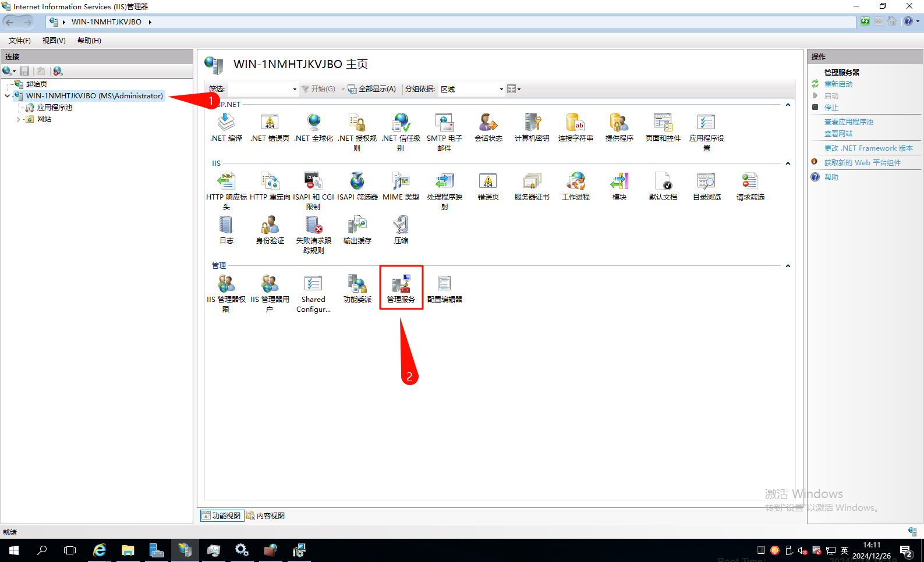Open the 管理服务 feature icon
This screenshot has width=924, height=562.
401,289
